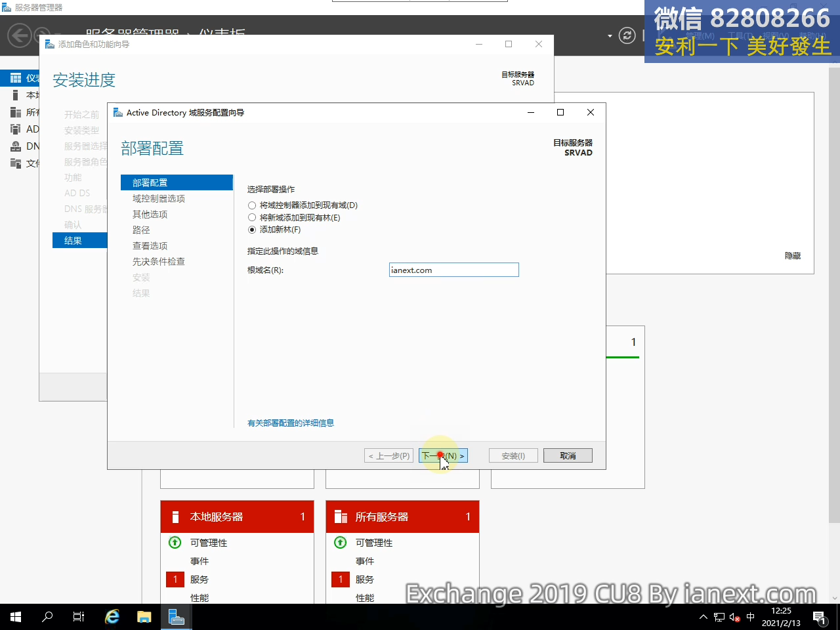
Task: Click the muted volume tray icon
Action: point(735,617)
